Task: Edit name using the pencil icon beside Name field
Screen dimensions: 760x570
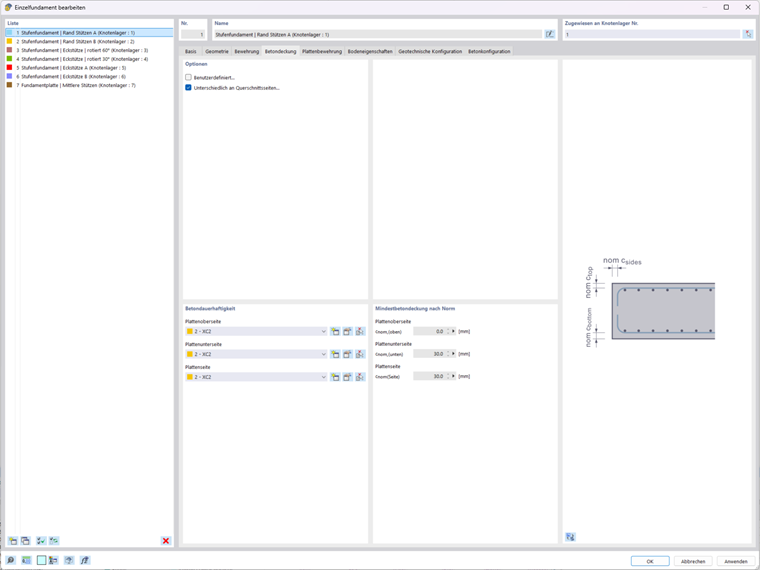Action: (550, 34)
